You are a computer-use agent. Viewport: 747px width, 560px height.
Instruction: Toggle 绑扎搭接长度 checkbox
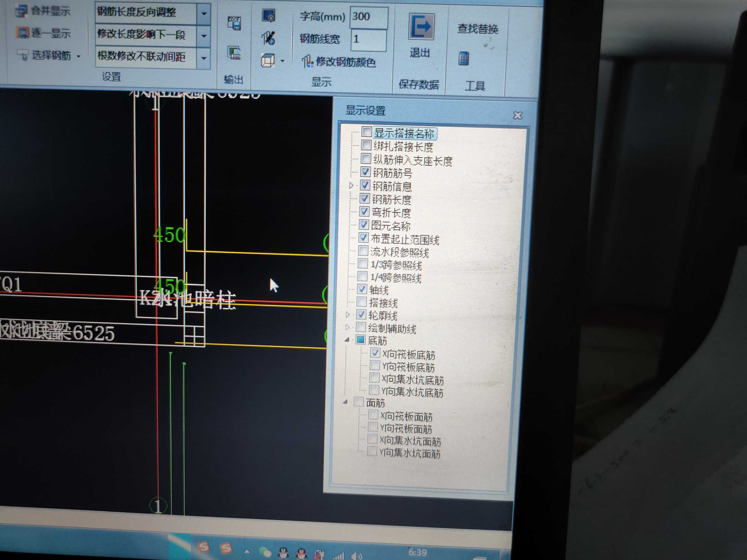366,145
